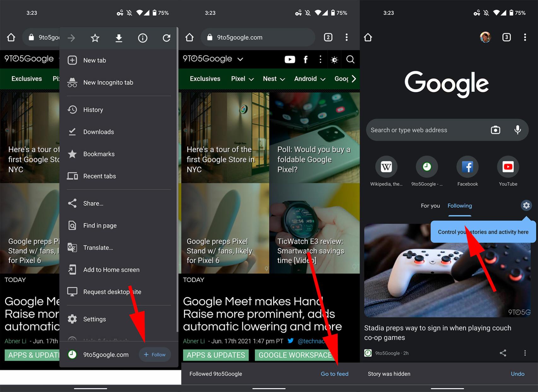This screenshot has width=538, height=392.
Task: Open Google Store NYC tour article in middle screen
Action: [x=225, y=138]
